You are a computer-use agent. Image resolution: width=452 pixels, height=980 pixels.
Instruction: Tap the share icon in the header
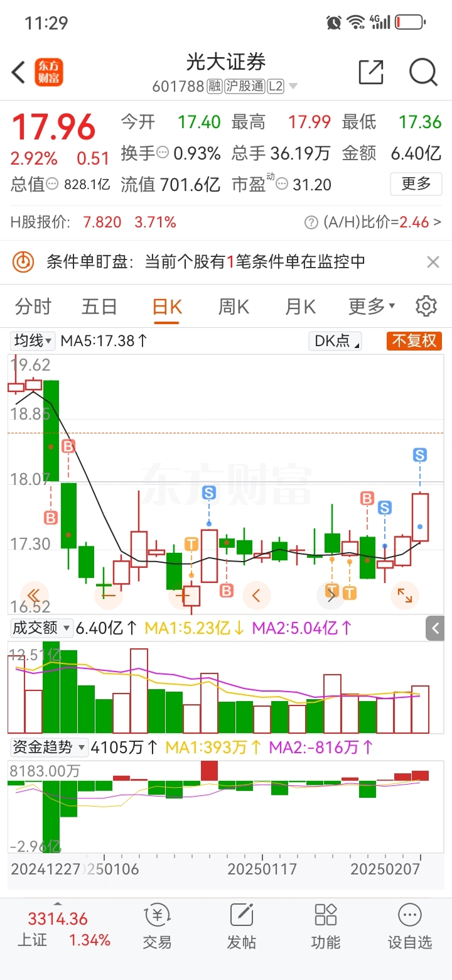pos(371,72)
